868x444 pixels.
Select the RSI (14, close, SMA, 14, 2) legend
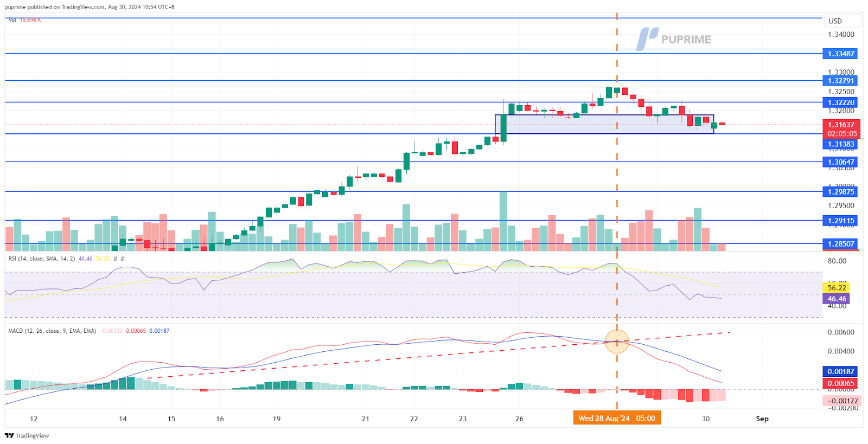click(x=42, y=259)
